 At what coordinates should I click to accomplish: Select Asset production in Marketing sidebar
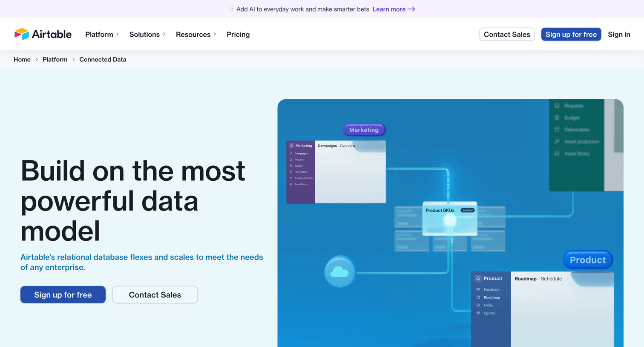304,178
